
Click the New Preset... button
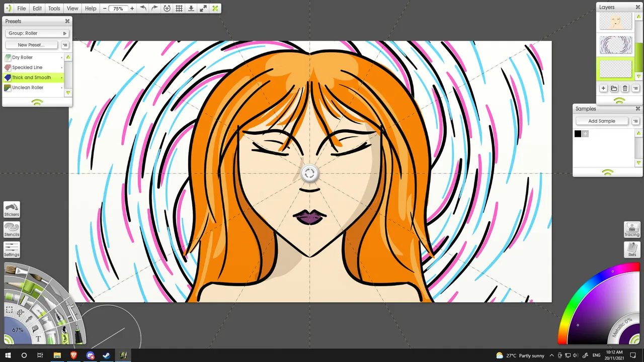pyautogui.click(x=31, y=45)
